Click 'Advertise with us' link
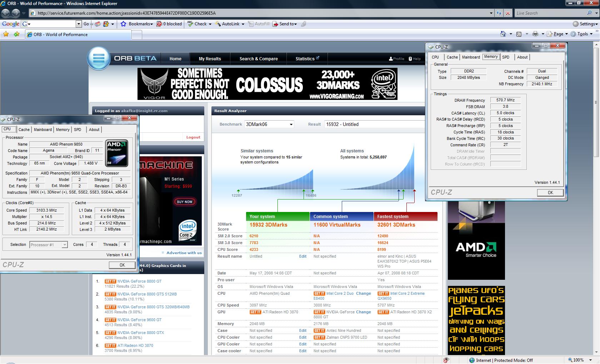The height and width of the screenshot is (364, 600). 184,253
